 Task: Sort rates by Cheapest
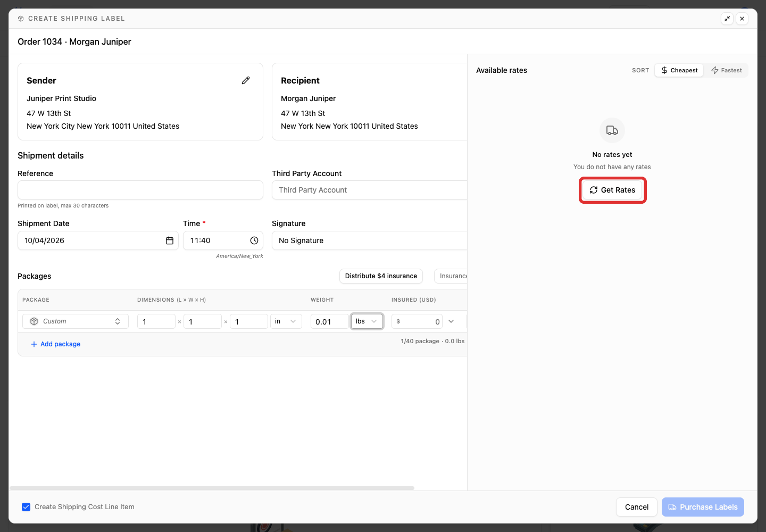pos(679,70)
